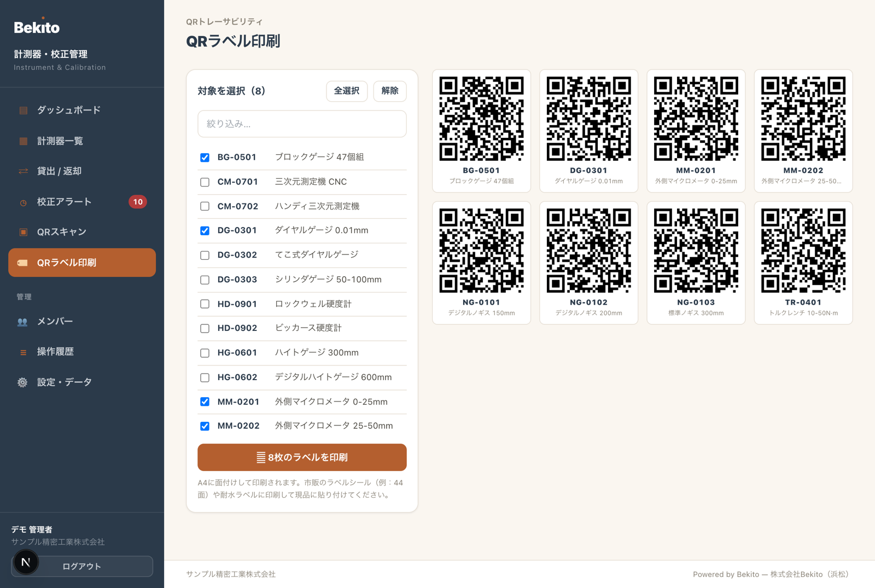
Task: Click the NG-0103 QR code card
Action: [696, 263]
